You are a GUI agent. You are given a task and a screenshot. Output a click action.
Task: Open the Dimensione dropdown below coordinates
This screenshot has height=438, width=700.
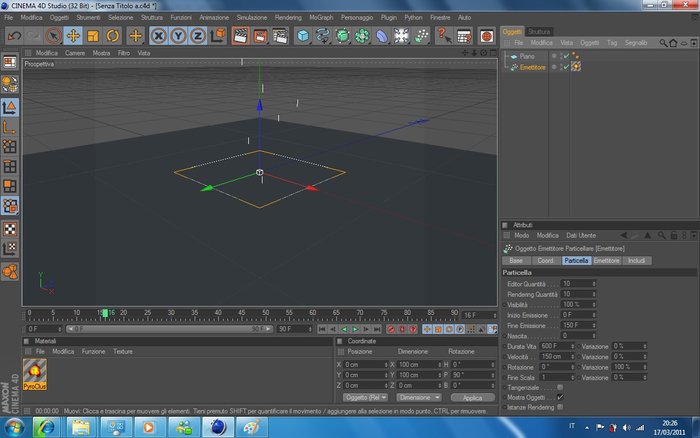418,397
